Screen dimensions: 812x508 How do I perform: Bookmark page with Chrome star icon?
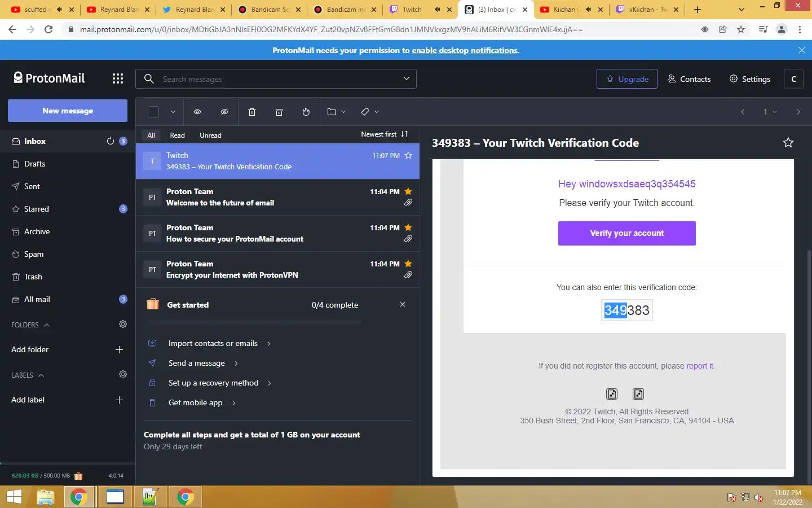(741, 29)
